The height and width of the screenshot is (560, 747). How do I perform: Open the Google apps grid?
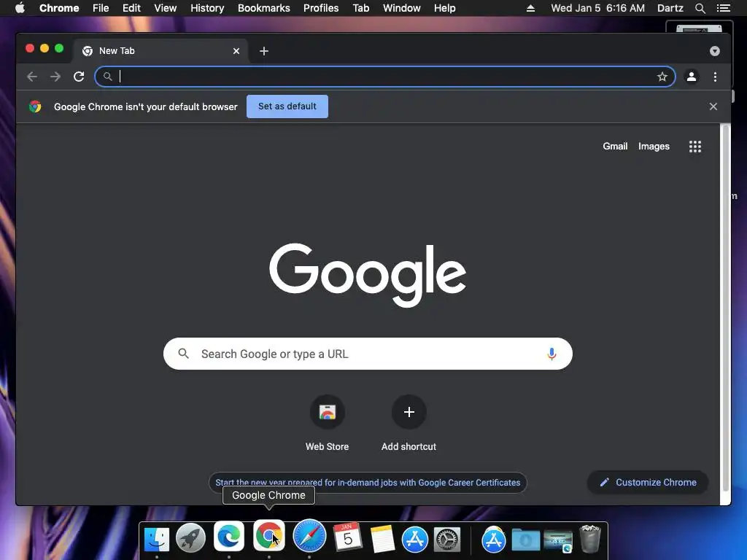click(x=695, y=147)
